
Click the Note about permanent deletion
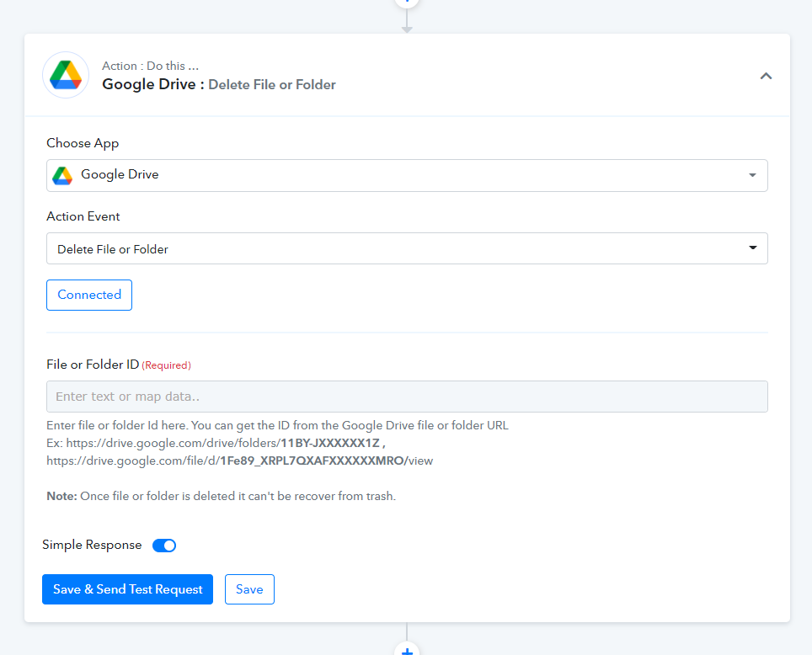[x=222, y=496]
